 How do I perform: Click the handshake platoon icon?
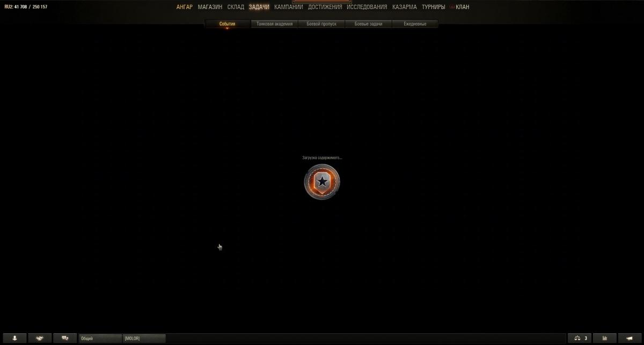click(x=40, y=338)
